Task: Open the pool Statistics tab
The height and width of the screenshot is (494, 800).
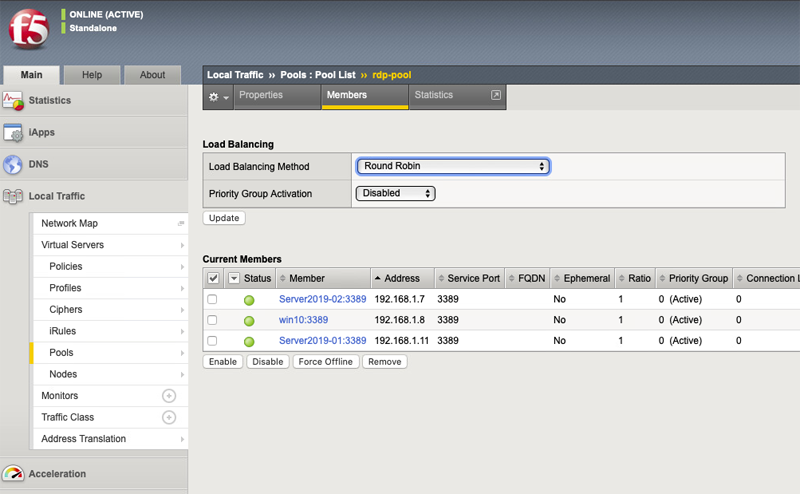Action: (x=457, y=96)
